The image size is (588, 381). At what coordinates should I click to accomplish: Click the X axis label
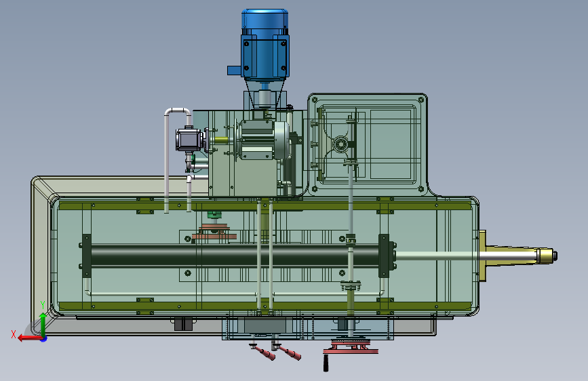point(14,334)
